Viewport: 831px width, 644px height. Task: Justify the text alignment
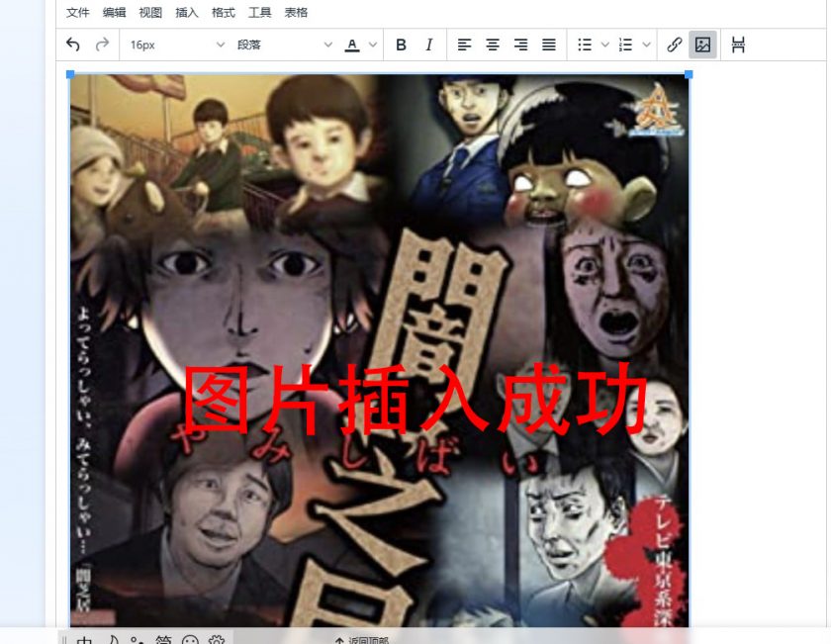point(548,46)
